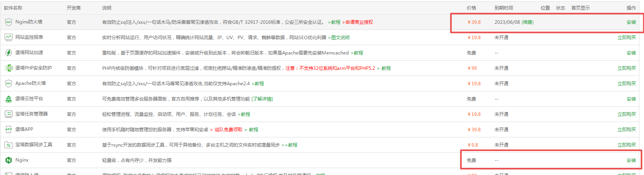The width and height of the screenshot is (644, 175).
Task: Click the 宝塔任务管理器 list icon
Action: 8,114
